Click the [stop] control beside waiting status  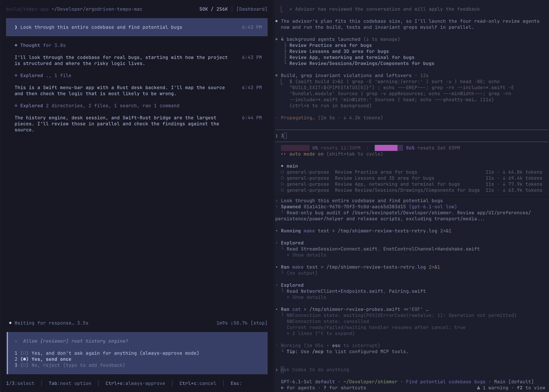pyautogui.click(x=259, y=323)
